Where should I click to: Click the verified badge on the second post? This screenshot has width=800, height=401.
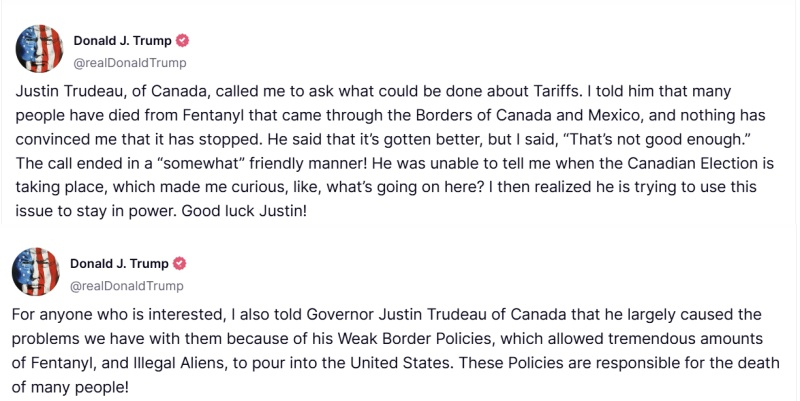click(x=179, y=263)
